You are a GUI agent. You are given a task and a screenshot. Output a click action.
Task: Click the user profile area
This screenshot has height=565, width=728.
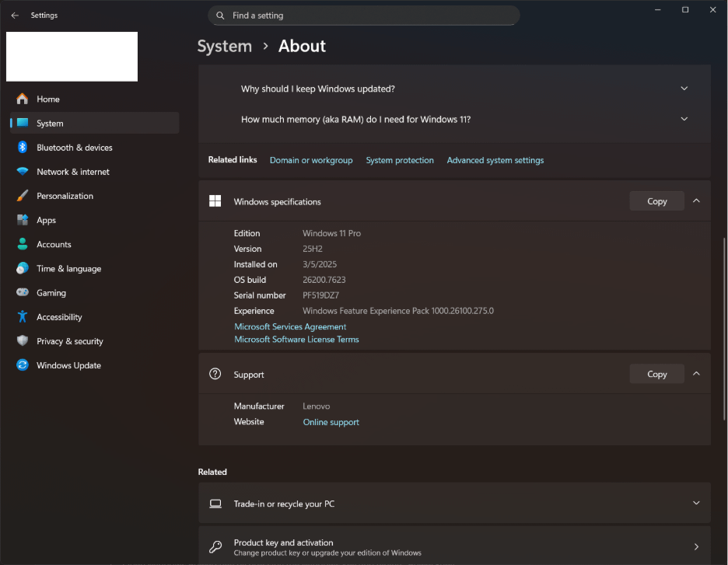pos(72,57)
